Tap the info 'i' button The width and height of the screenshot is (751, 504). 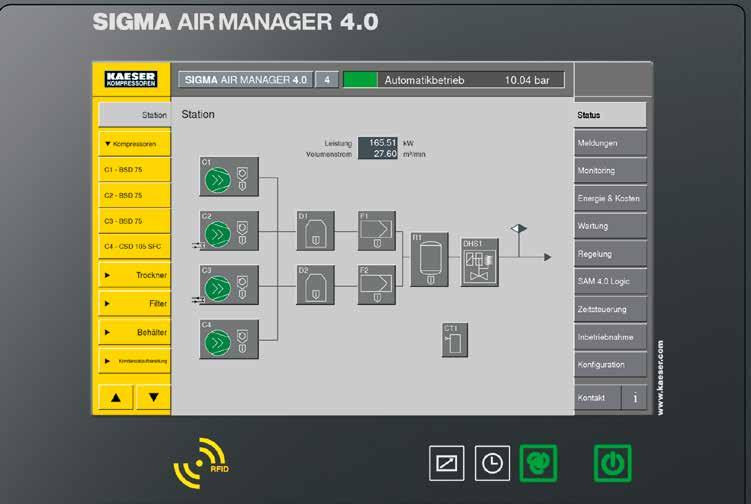(634, 398)
